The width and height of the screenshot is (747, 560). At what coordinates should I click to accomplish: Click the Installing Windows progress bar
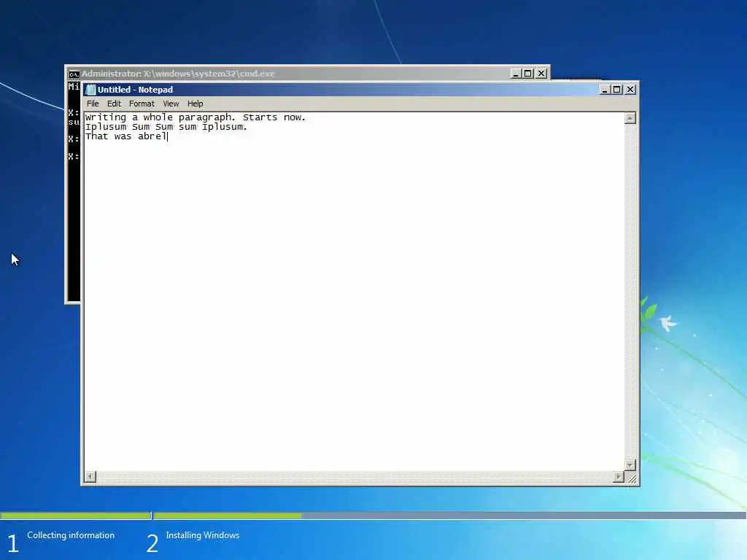coord(450,516)
